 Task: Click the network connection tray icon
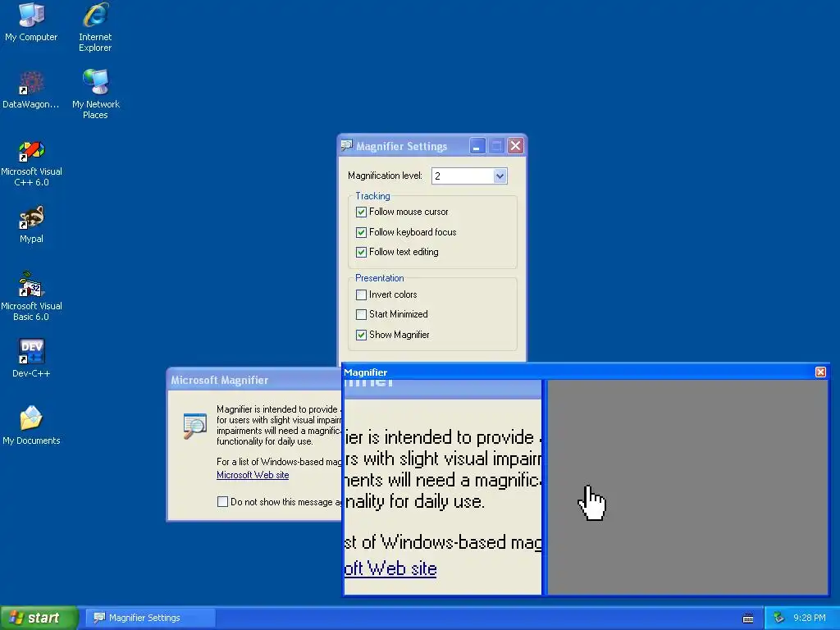778,618
